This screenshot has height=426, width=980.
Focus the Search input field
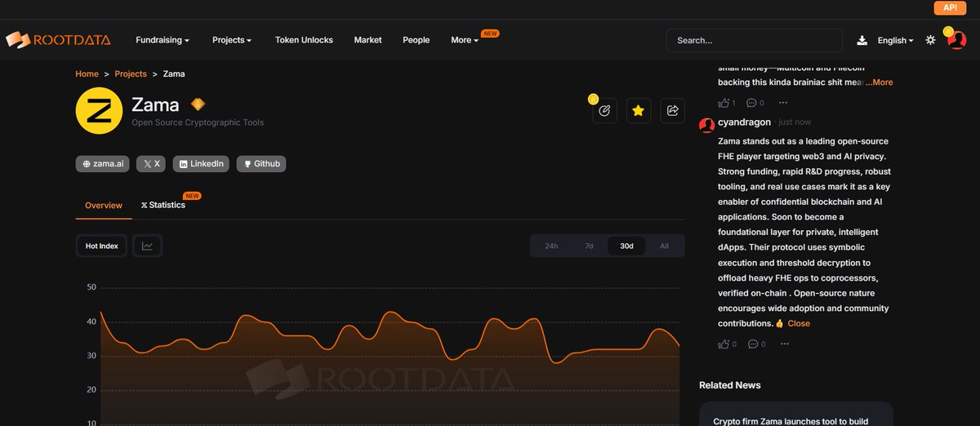pos(754,40)
